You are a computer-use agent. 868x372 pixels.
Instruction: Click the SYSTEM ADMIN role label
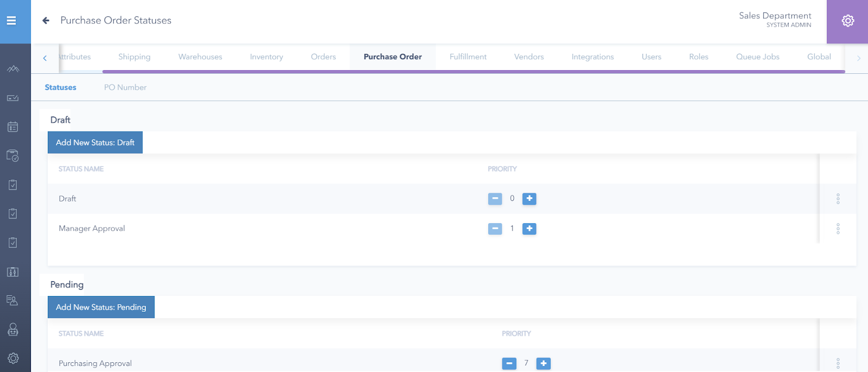click(789, 25)
